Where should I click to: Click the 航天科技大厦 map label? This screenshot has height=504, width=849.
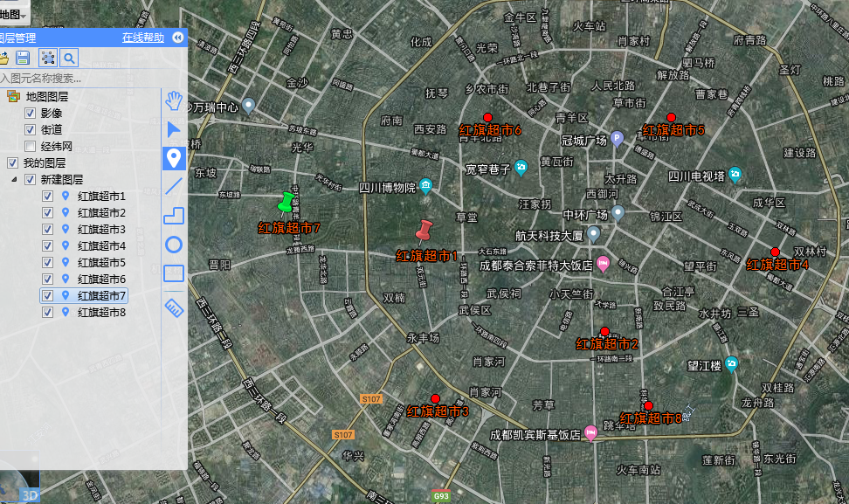[549, 236]
